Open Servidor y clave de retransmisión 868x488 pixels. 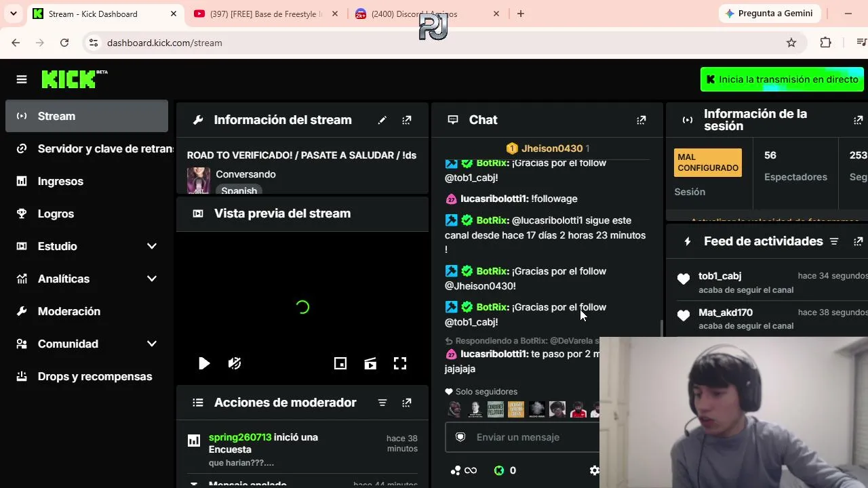pos(87,148)
